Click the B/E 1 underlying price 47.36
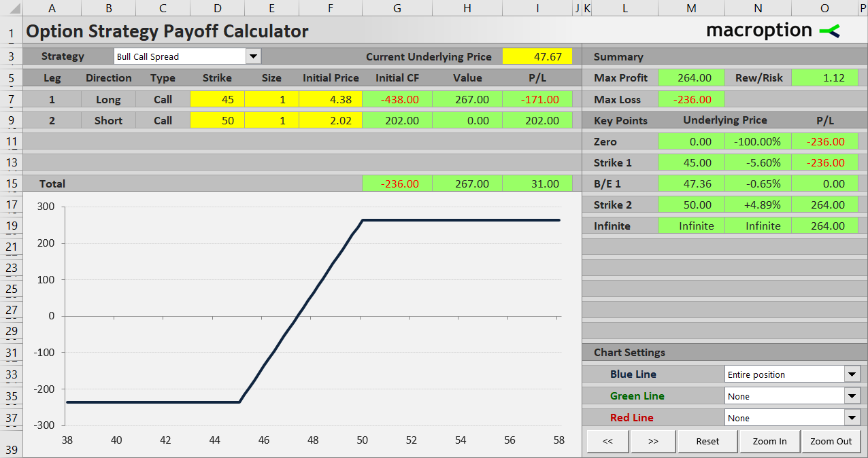This screenshot has width=868, height=458. click(691, 183)
